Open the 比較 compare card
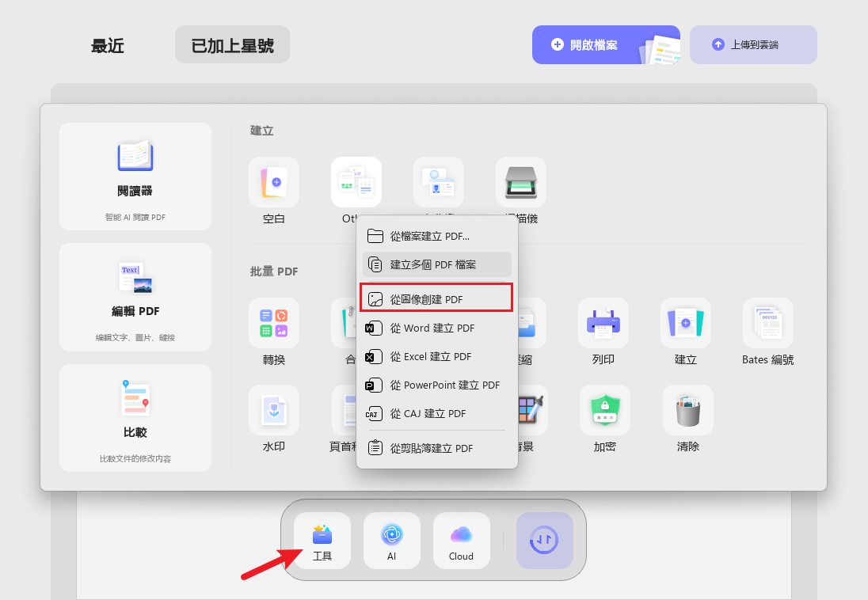This screenshot has height=600, width=868. 135,418
